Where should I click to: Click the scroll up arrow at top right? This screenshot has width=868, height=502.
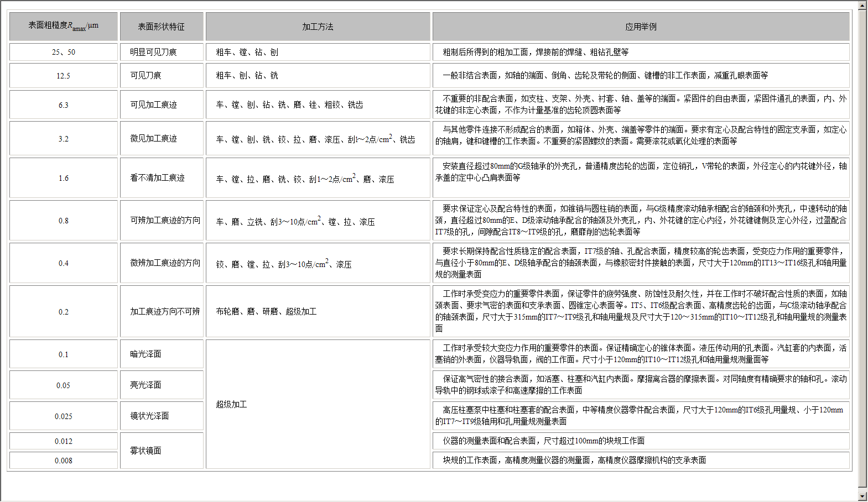(x=862, y=5)
